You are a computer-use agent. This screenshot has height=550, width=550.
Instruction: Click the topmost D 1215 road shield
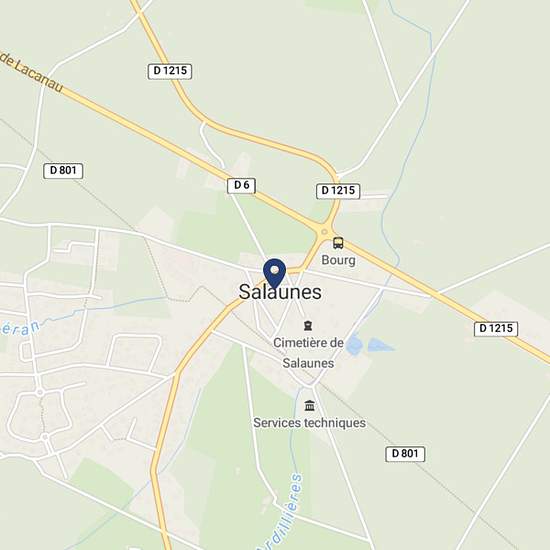(x=170, y=71)
